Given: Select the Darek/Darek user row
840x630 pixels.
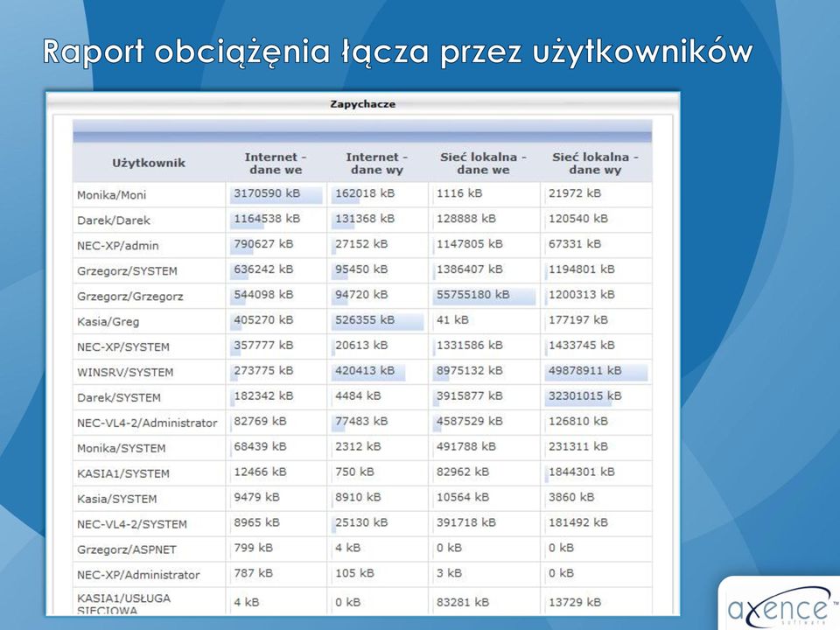Looking at the screenshot, I should pyautogui.click(x=362, y=220).
